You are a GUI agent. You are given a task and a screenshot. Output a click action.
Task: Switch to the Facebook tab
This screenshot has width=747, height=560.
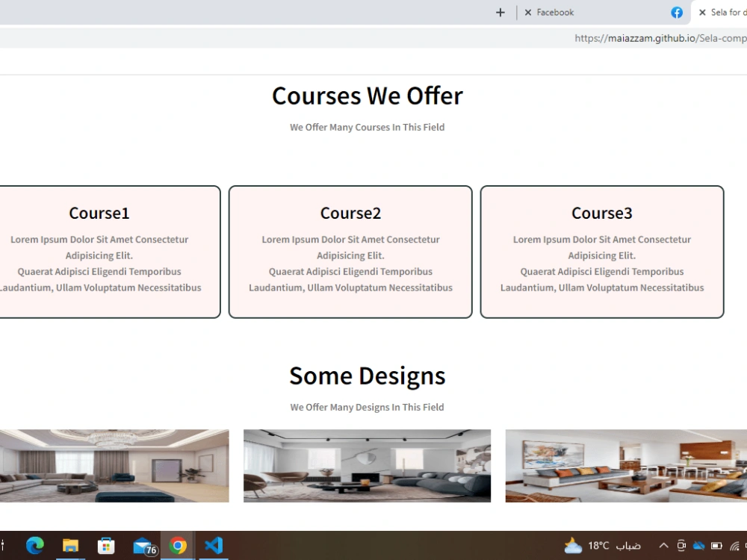click(603, 13)
